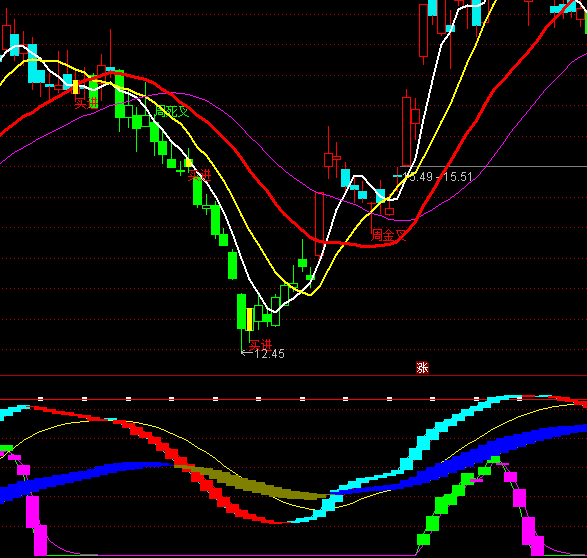Select the yellow candlestick above the 12.45 low
The width and height of the screenshot is (587, 558).
tap(250, 319)
